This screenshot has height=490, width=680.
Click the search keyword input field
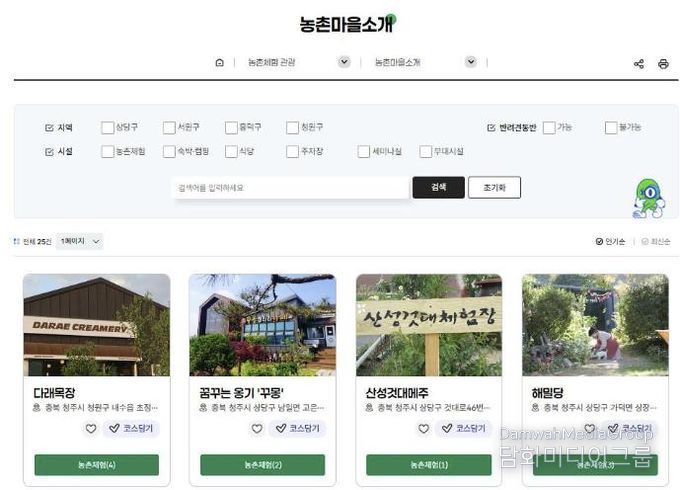290,188
